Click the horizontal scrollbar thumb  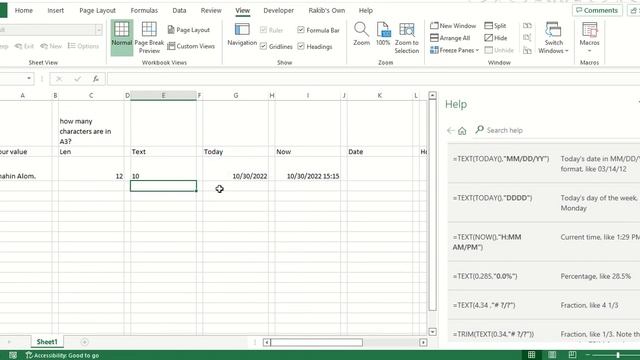[x=316, y=342]
